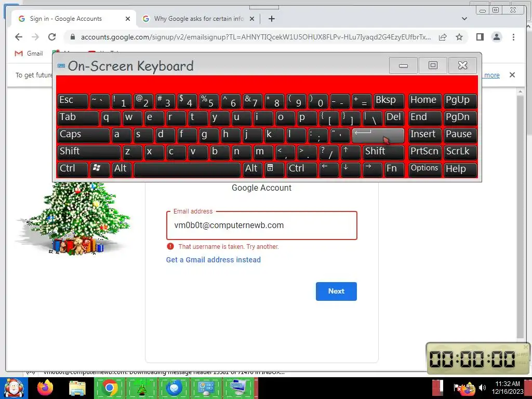532x399 pixels.
Task: Tap the Del key on On-Screen Keyboard
Action: click(x=395, y=118)
